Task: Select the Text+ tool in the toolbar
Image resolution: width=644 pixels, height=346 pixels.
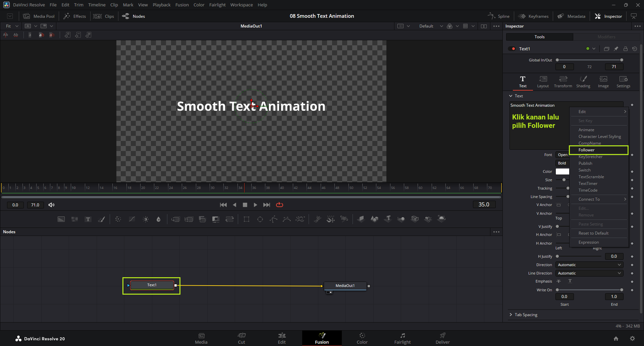Action: pos(88,219)
